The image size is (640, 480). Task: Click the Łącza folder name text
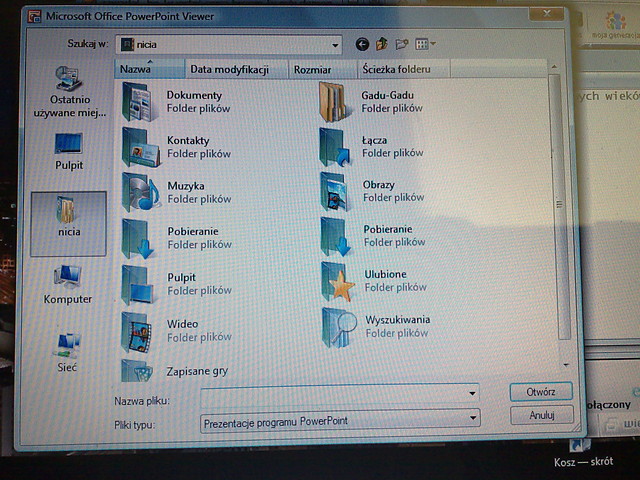[x=374, y=140]
